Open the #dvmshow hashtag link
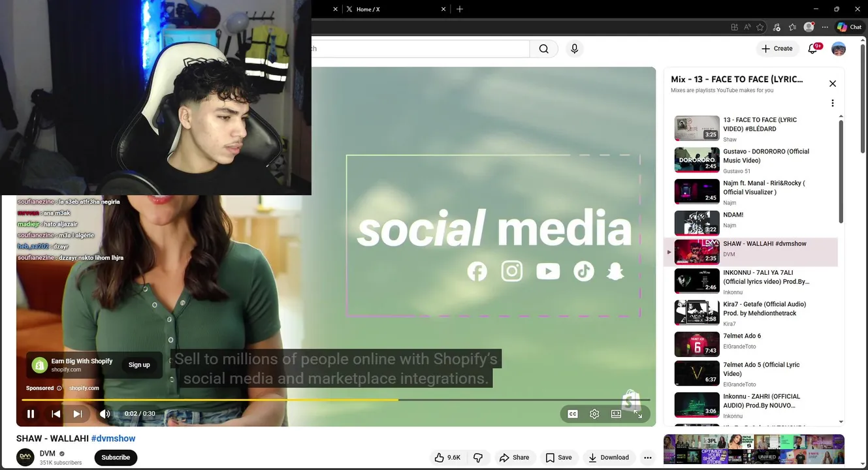This screenshot has height=470, width=868. [114, 439]
